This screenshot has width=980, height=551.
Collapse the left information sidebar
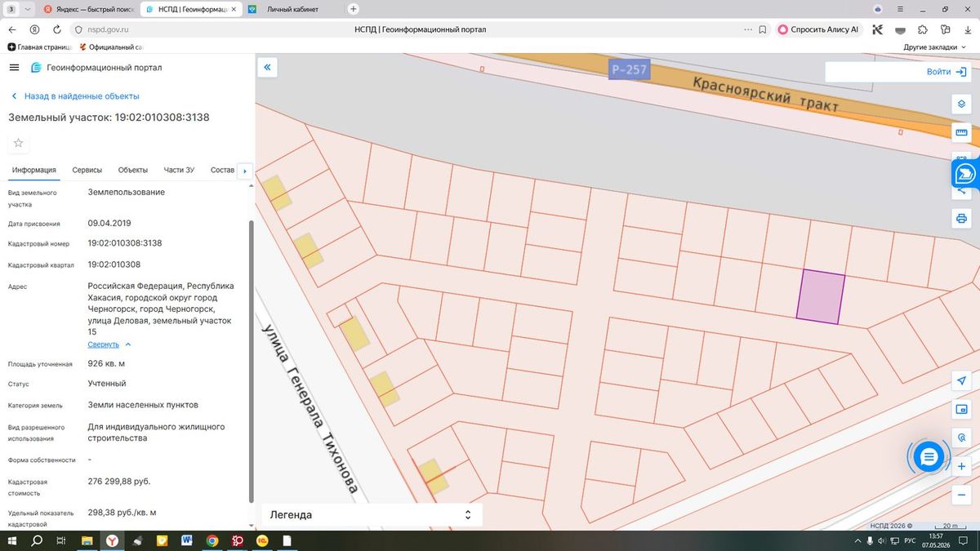click(x=267, y=67)
